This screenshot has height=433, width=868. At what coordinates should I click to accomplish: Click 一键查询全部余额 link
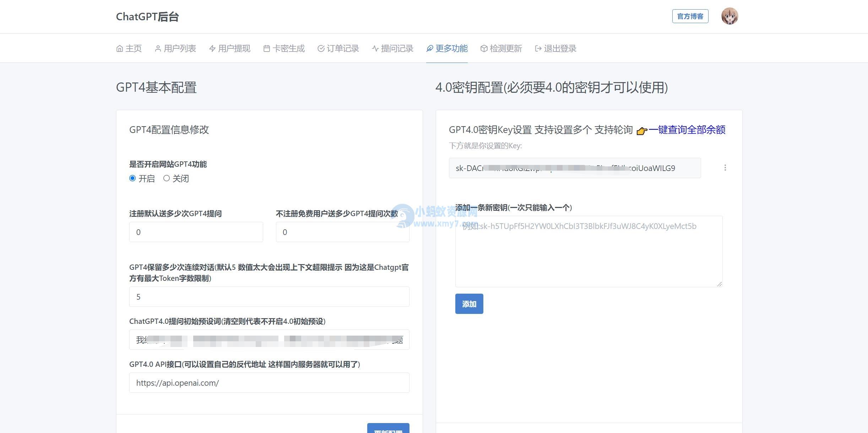tap(687, 130)
